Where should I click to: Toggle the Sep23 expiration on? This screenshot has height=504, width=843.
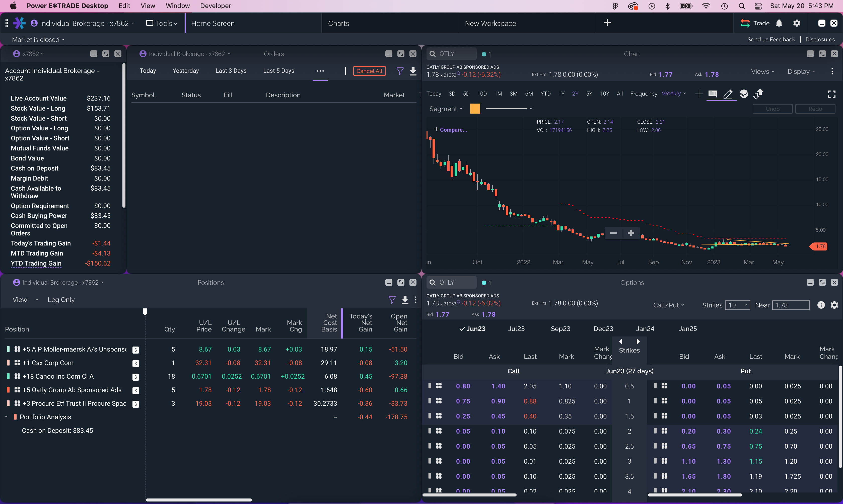(560, 329)
